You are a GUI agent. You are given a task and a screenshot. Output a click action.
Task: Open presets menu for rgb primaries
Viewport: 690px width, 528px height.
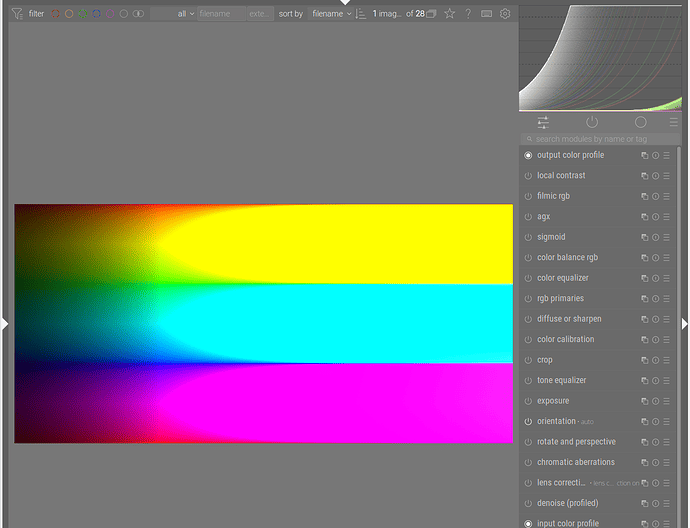[x=667, y=299]
